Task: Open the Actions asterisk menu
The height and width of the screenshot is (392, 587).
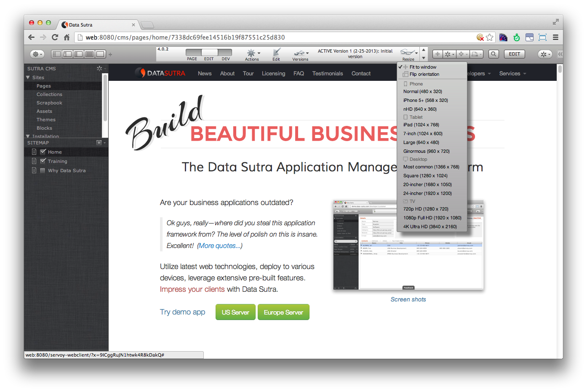Action: pos(253,54)
